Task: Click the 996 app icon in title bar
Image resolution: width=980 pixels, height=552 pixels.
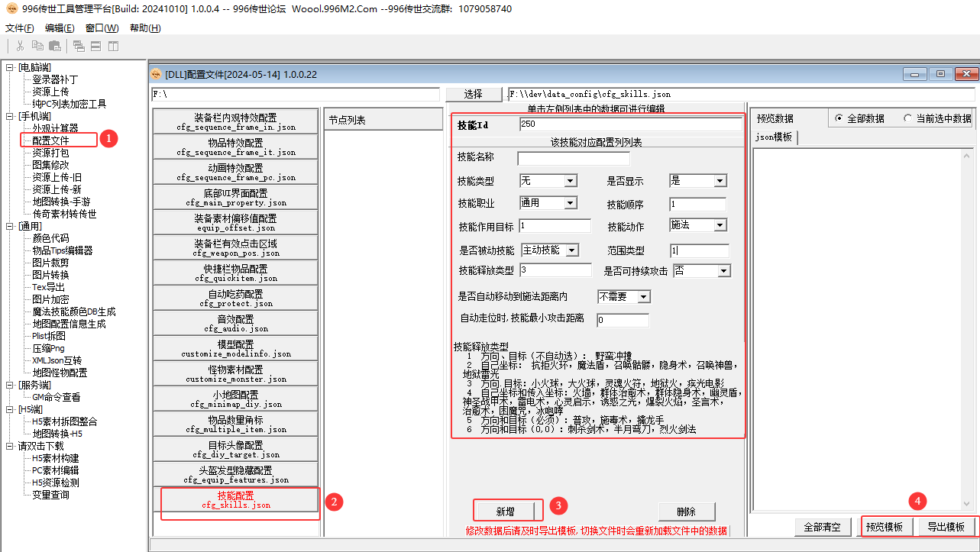Action: click(9, 8)
